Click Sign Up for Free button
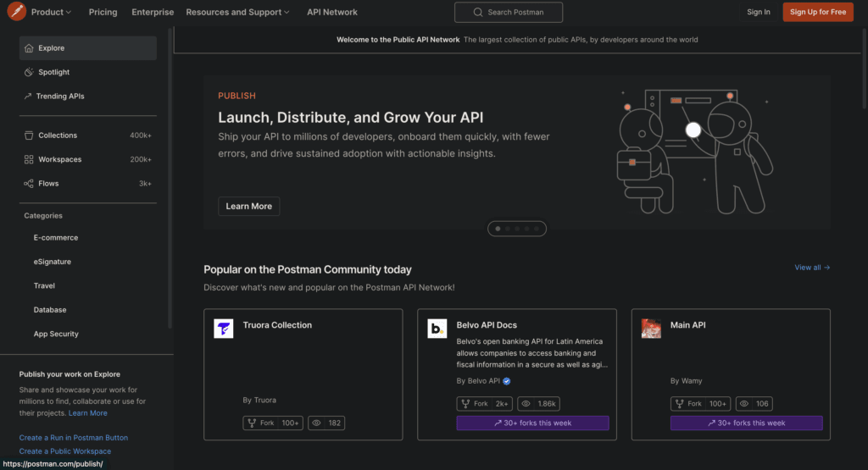The image size is (868, 470). coord(818,12)
